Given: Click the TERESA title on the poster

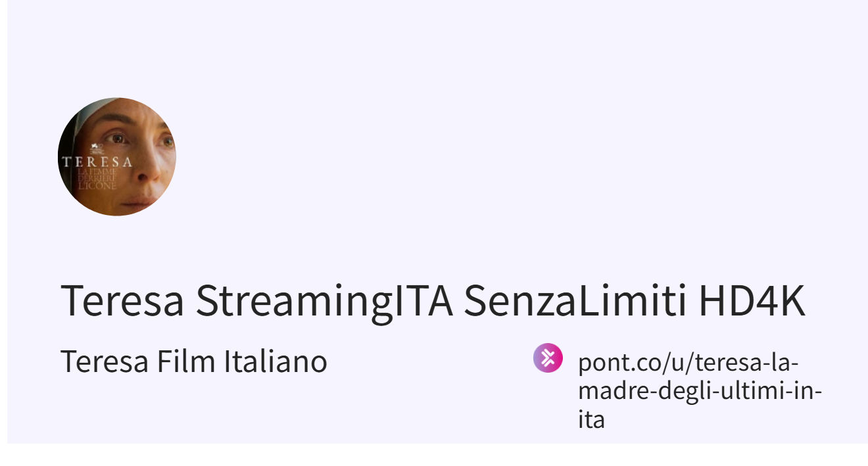Looking at the screenshot, I should pos(97,162).
